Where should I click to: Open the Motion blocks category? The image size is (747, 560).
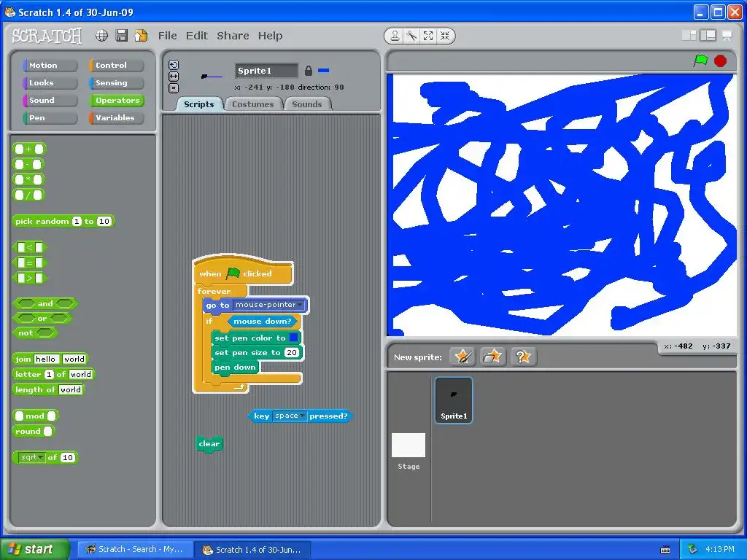[50, 65]
